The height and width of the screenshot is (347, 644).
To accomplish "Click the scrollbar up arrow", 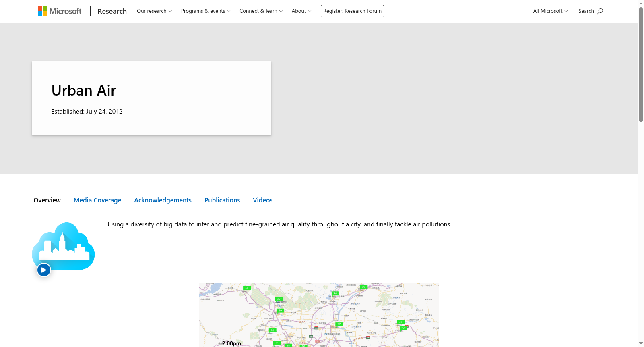I will 641,3.
